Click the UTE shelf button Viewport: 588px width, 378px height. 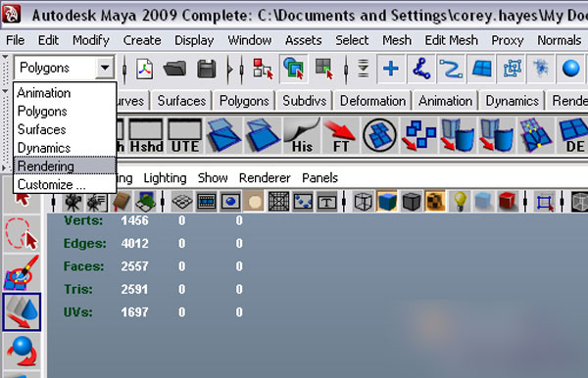pyautogui.click(x=185, y=135)
